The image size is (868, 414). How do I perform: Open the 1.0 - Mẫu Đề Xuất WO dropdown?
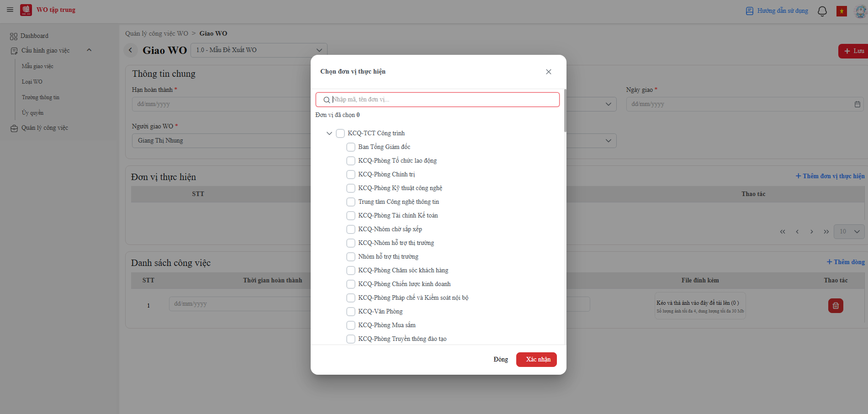pyautogui.click(x=259, y=50)
